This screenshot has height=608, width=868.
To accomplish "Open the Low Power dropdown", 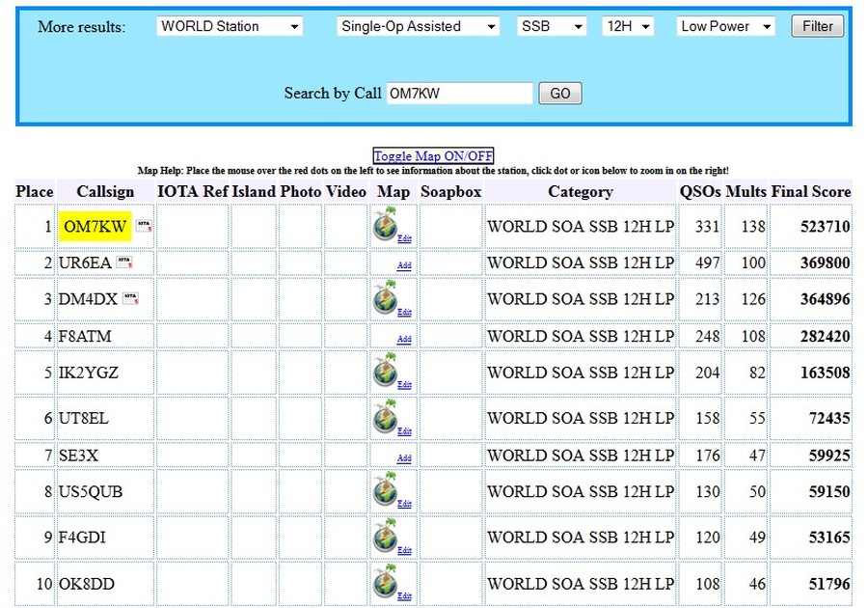I will tap(725, 27).
